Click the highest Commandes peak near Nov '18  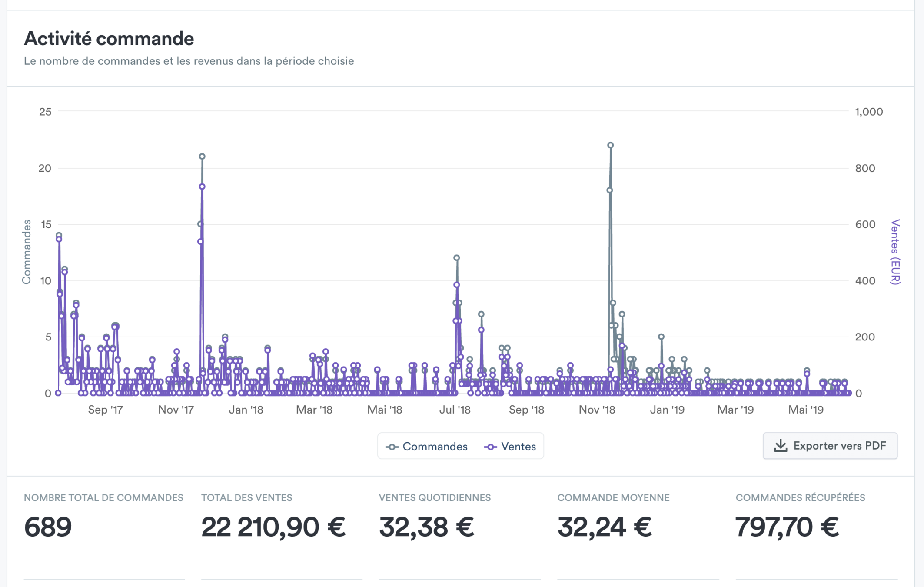coord(611,145)
